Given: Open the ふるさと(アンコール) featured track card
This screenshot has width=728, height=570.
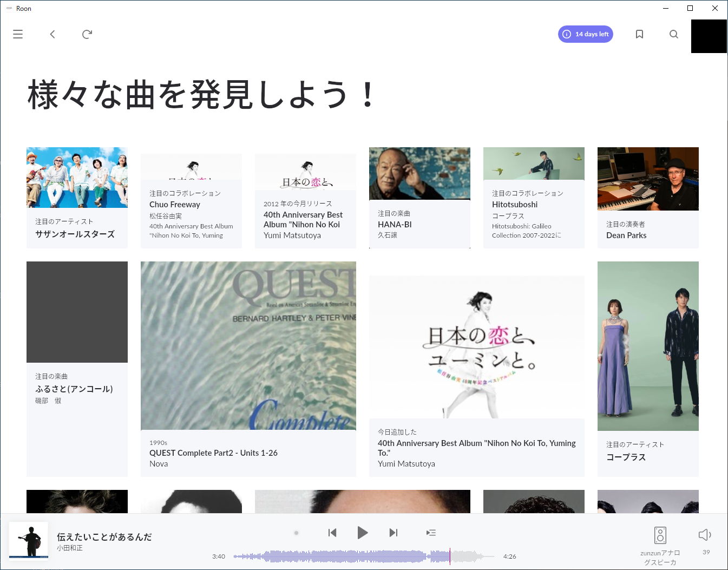Looking at the screenshot, I should point(77,369).
